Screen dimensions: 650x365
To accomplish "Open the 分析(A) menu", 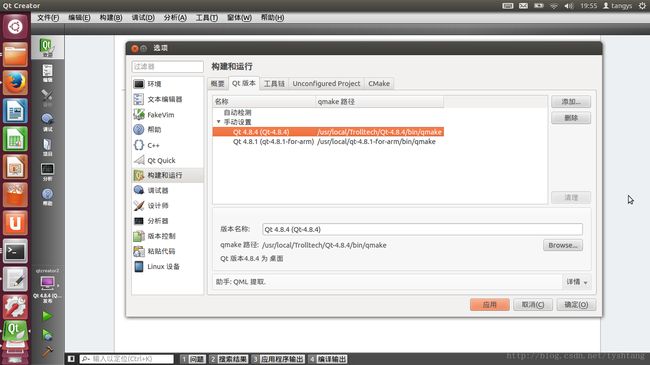I will point(175,18).
